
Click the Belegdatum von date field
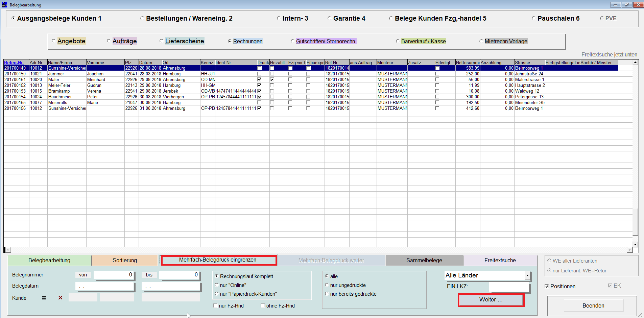[105, 286]
